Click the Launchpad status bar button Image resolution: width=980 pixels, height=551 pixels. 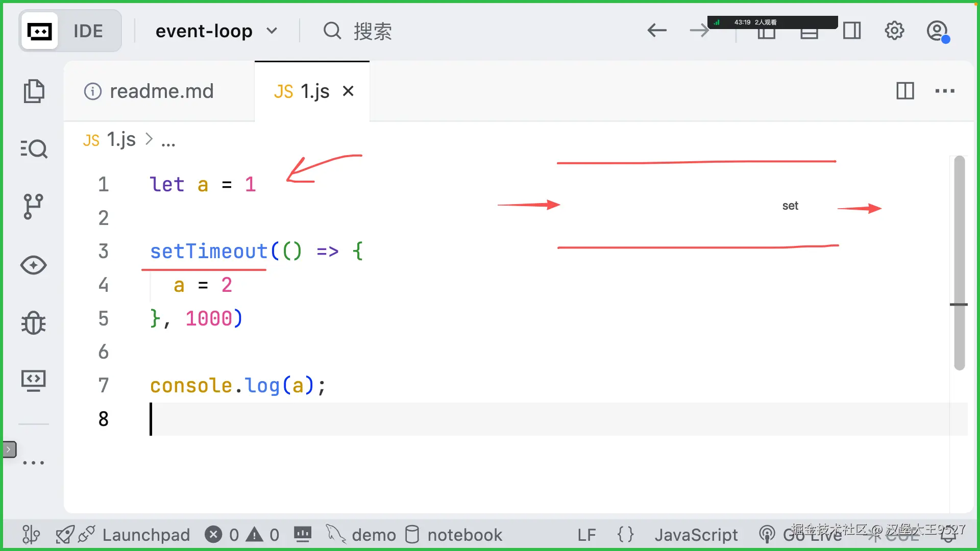tap(145, 535)
